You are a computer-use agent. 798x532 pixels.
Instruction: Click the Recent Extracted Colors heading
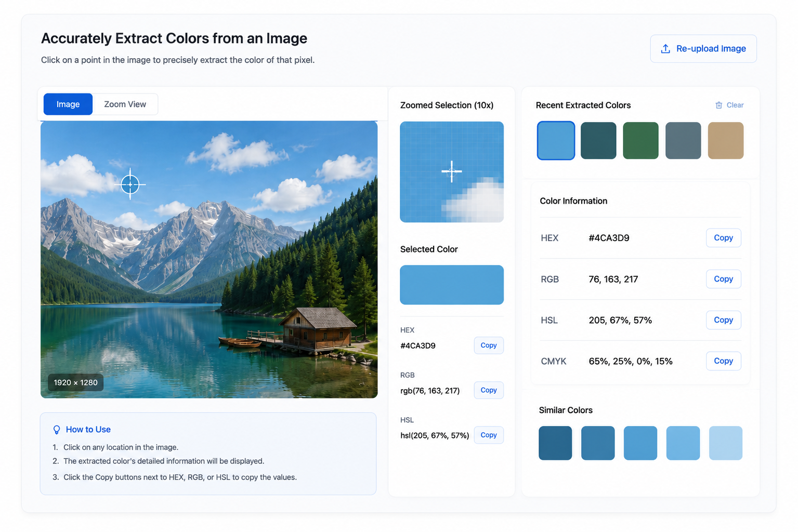click(583, 105)
